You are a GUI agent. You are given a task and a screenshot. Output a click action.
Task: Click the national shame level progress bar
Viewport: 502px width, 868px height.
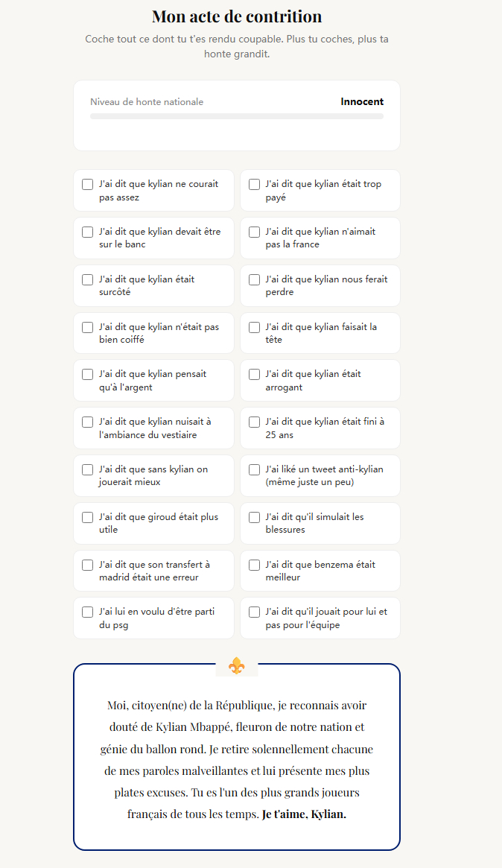tap(237, 116)
